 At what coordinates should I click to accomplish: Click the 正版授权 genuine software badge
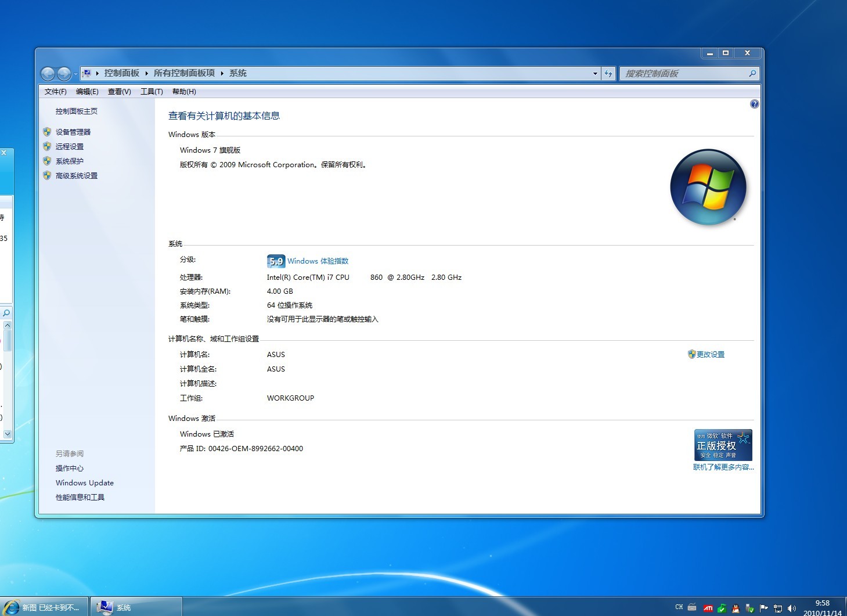coord(723,445)
